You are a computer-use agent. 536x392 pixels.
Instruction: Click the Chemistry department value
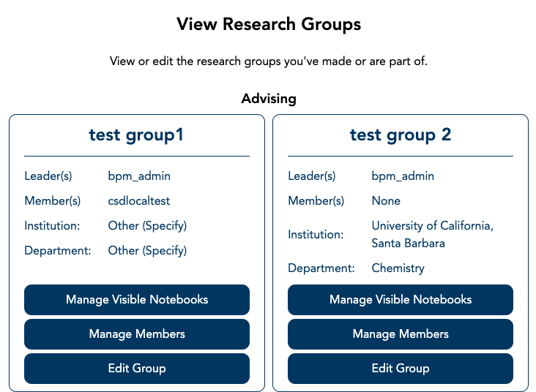tap(398, 268)
